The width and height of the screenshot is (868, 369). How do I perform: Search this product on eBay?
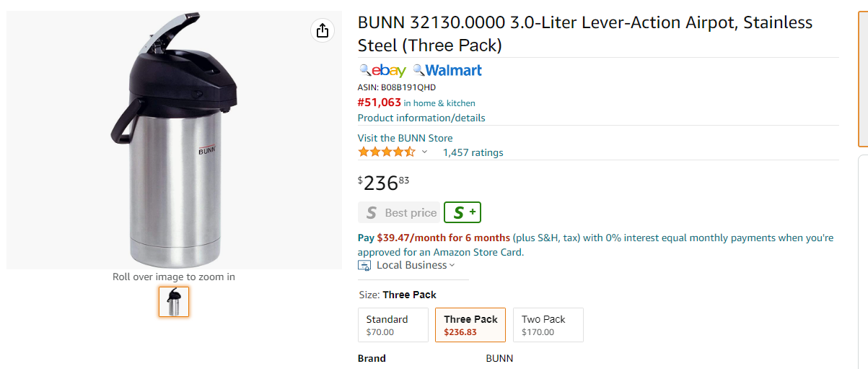tap(383, 70)
